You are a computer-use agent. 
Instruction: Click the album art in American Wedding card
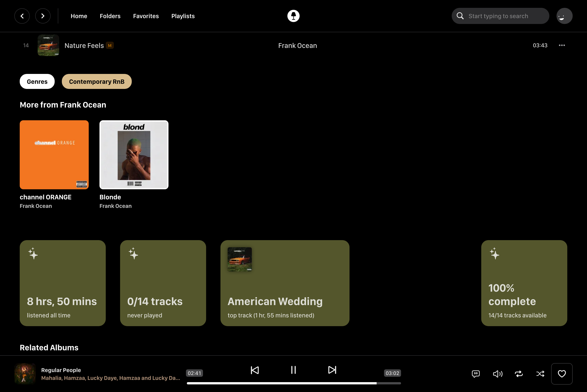240,259
